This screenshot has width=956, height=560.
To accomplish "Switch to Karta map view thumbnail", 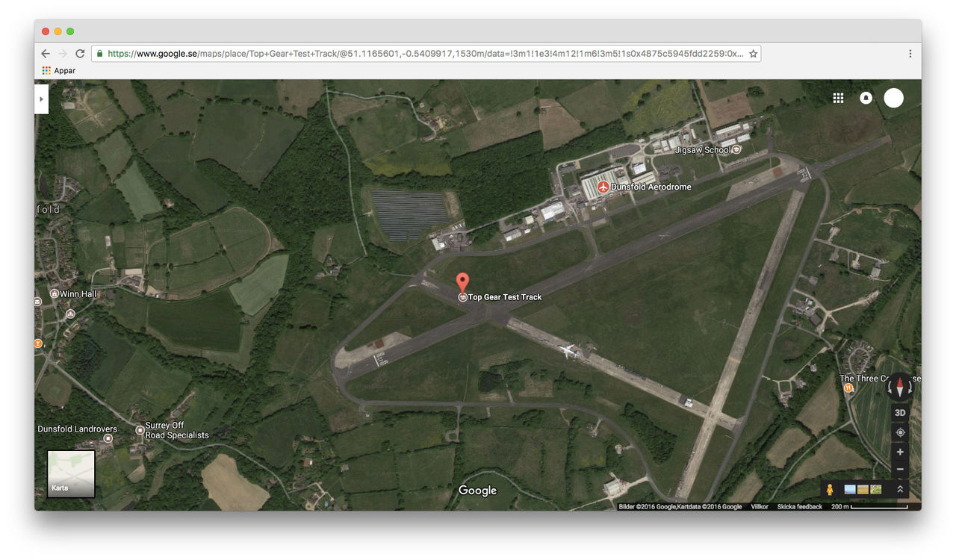I will [x=71, y=473].
